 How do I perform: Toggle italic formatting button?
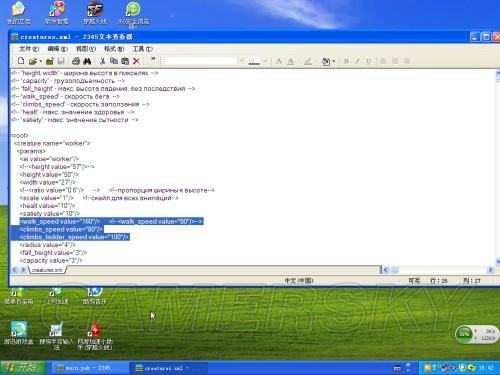click(358, 61)
